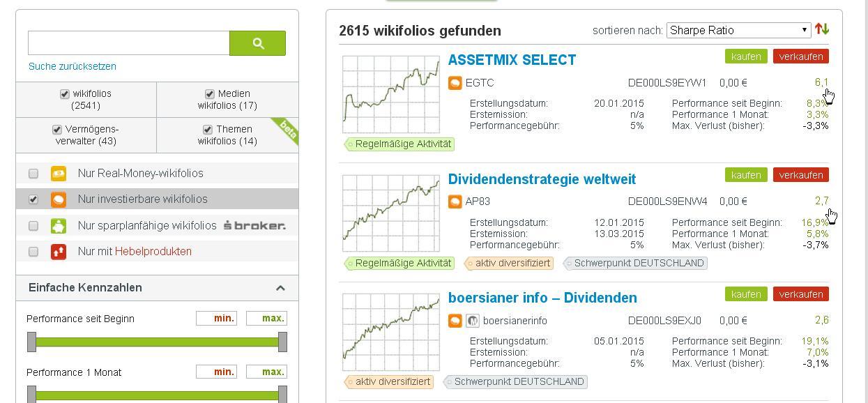Enable the Nur Real-Money-wikifolios checkbox
The image size is (868, 403).
click(x=33, y=174)
